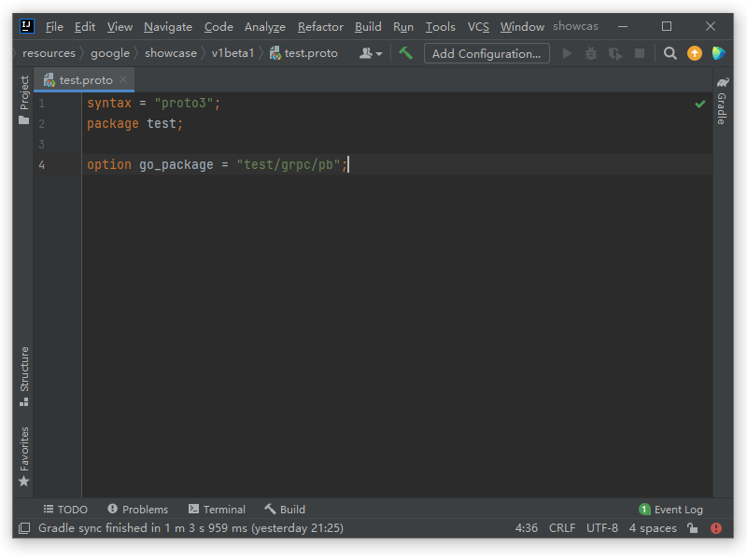Open the Add Configuration dialog
This screenshot has height=560, width=747.
pyautogui.click(x=486, y=53)
